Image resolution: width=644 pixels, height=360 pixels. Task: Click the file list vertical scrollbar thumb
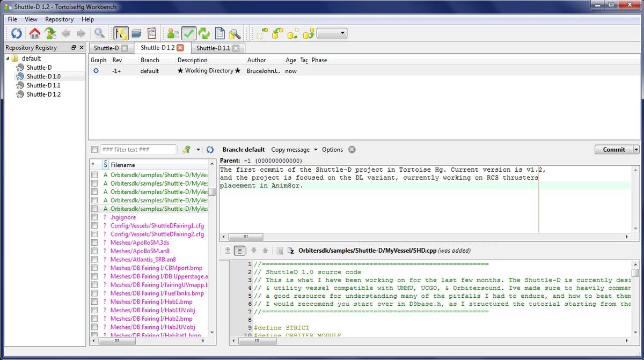click(x=213, y=192)
